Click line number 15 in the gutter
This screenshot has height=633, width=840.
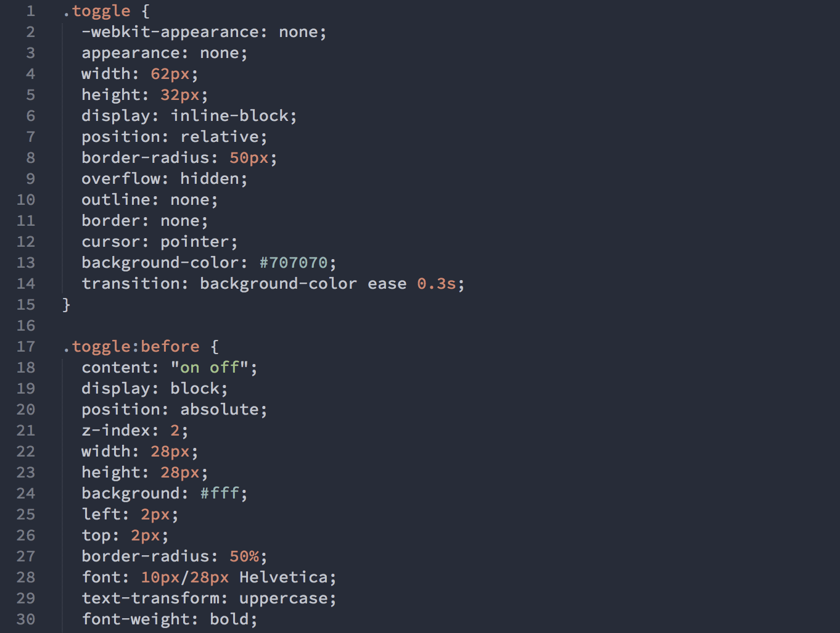click(x=26, y=305)
